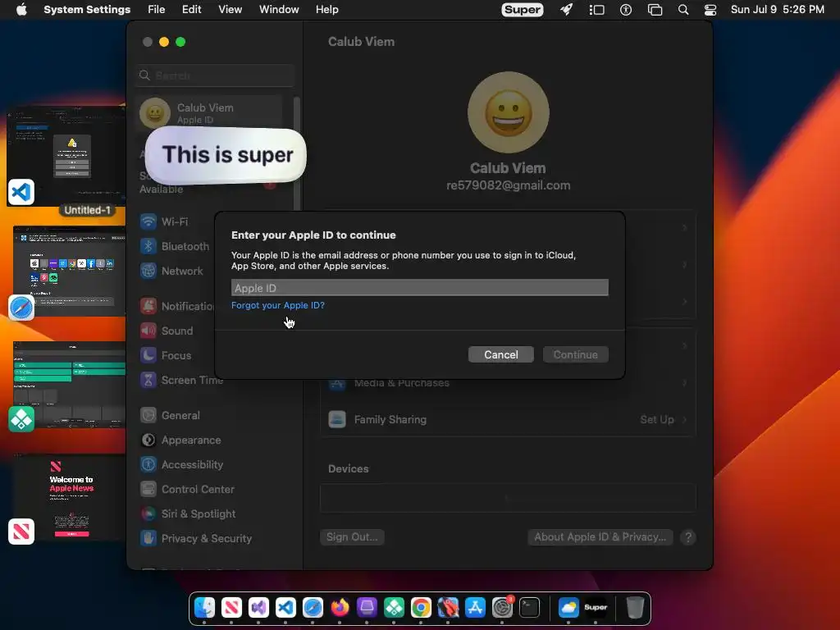Open the Help menu
Viewport: 840px width, 630px height.
click(x=326, y=10)
